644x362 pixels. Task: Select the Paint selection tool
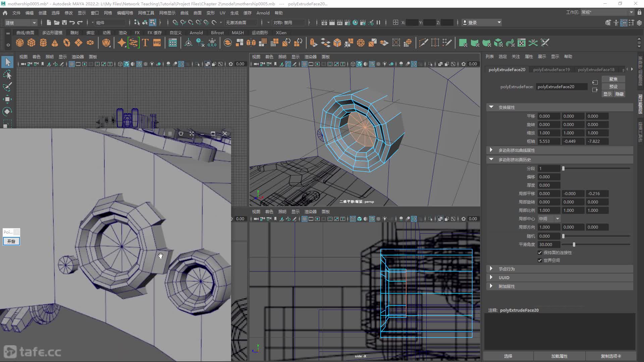(7, 87)
